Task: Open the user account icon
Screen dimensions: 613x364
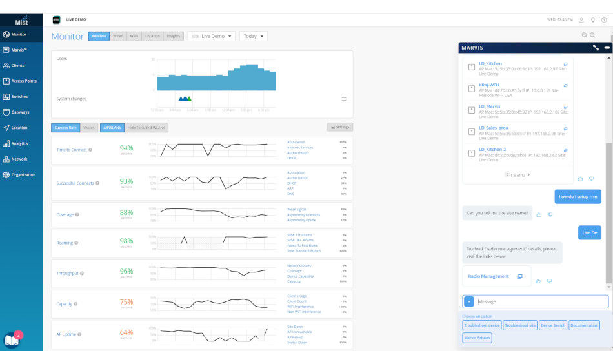Action: coord(581,20)
